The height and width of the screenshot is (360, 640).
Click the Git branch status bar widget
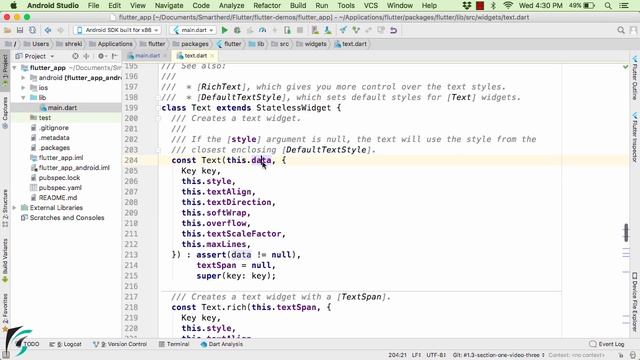click(498, 355)
